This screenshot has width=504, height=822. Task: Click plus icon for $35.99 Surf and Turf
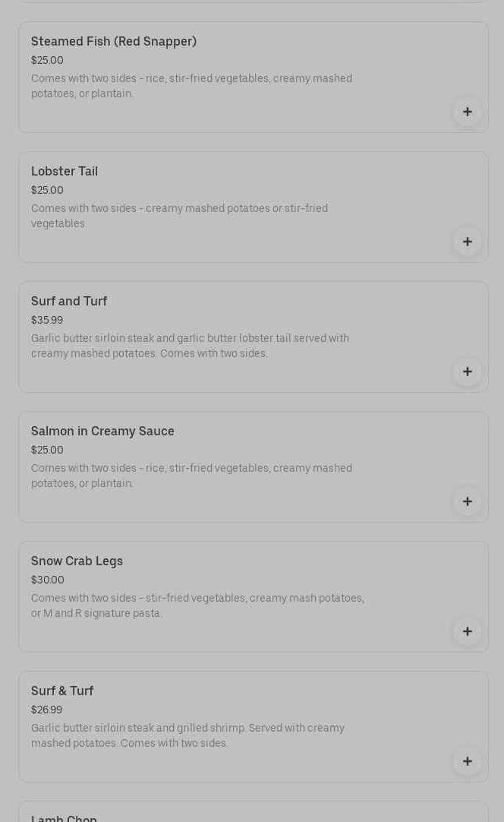468,371
